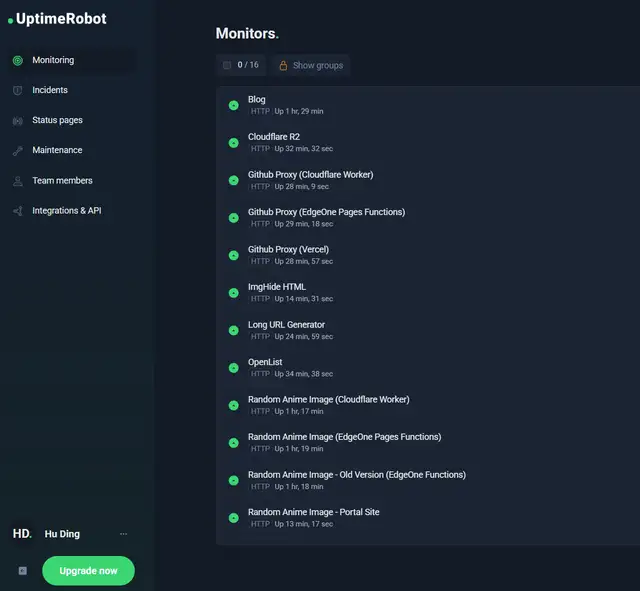Click the Maintenance wrench icon
The width and height of the screenshot is (640, 591).
tap(17, 151)
